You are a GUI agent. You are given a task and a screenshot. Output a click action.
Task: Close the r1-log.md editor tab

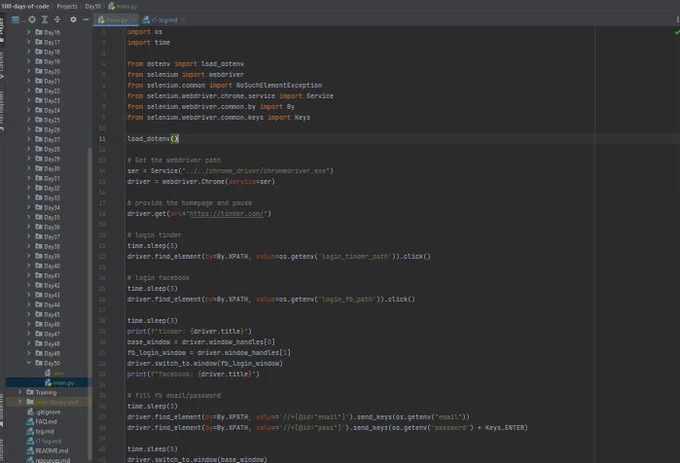point(183,20)
